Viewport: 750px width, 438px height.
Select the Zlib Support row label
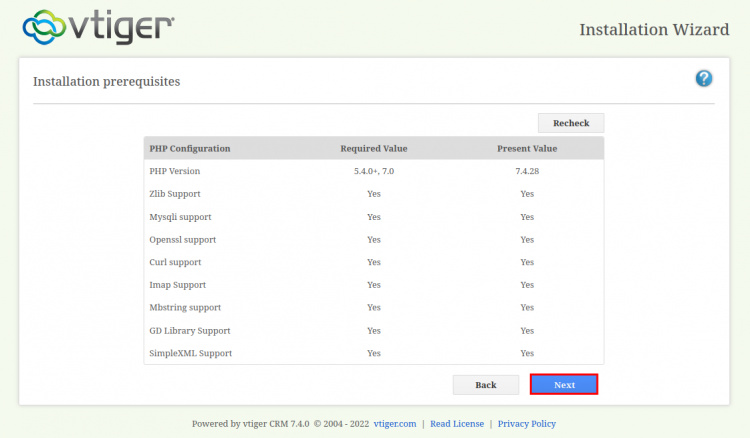(175, 194)
